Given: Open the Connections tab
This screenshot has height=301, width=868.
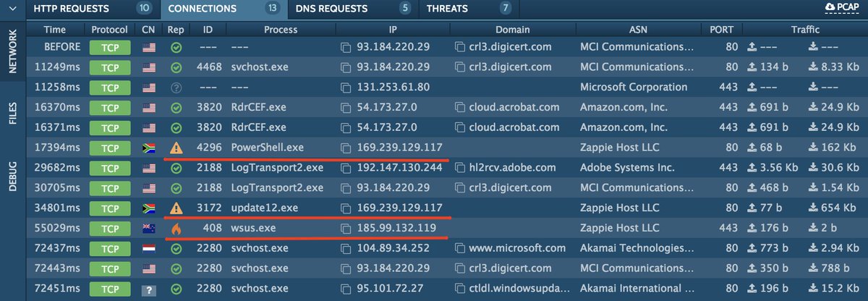Looking at the screenshot, I should click(x=224, y=9).
